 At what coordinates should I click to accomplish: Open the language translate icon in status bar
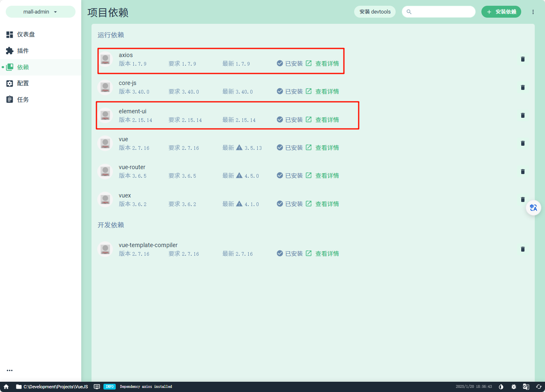click(x=526, y=387)
